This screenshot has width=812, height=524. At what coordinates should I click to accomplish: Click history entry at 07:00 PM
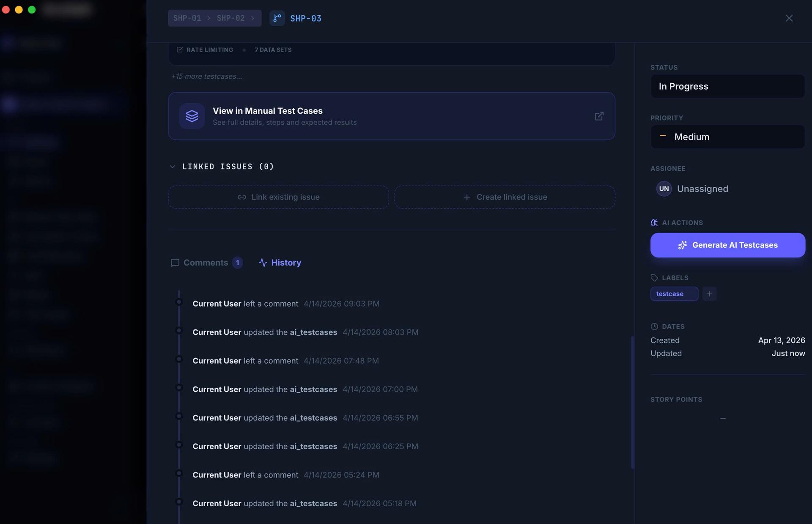coord(305,390)
